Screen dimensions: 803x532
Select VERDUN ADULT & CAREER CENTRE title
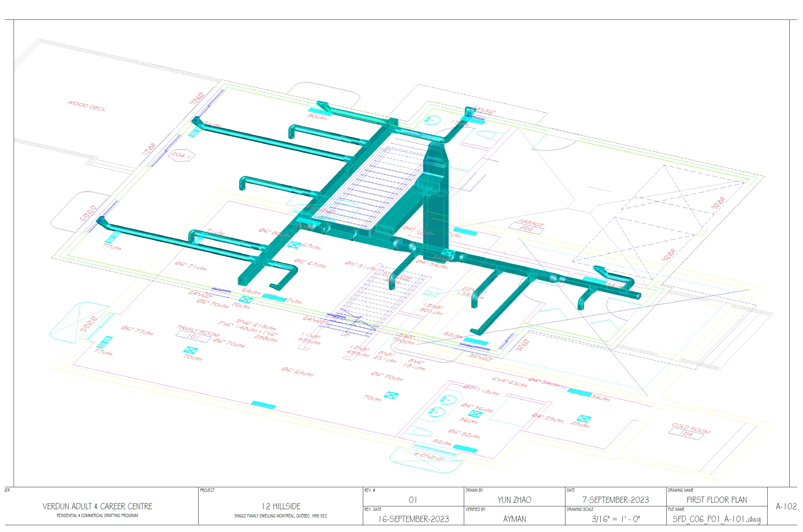(97, 507)
